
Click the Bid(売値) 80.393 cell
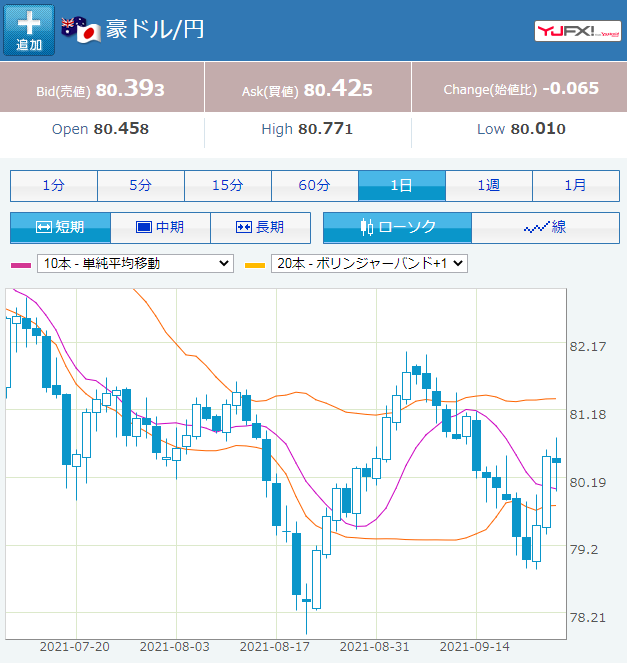click(102, 88)
